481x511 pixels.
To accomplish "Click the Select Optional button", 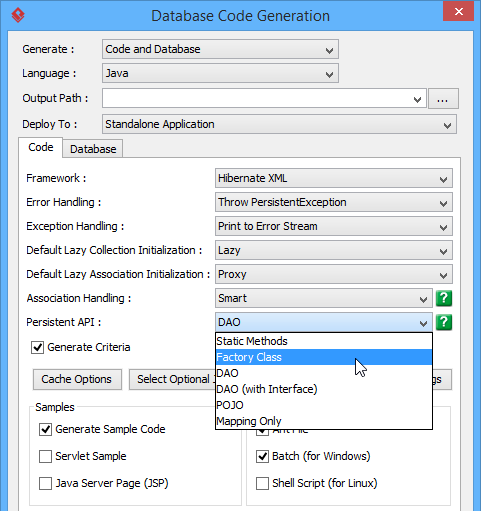I will 172,379.
